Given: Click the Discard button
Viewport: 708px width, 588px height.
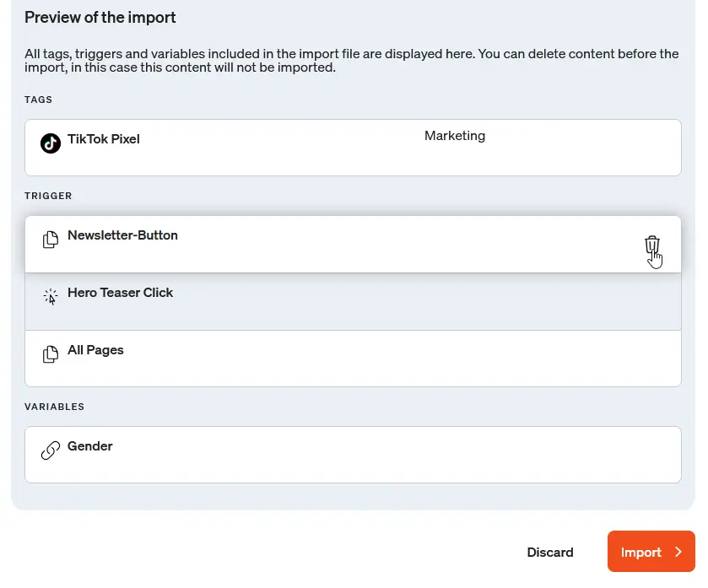Looking at the screenshot, I should (550, 553).
